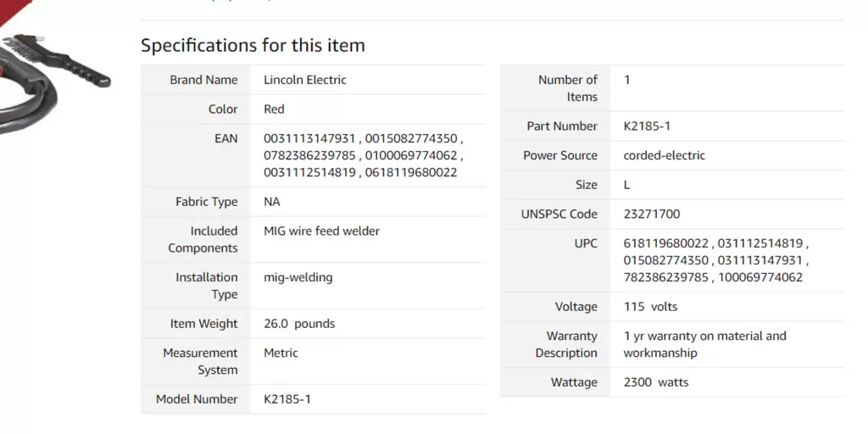
Task: Select UPC code 015082774350
Action: click(x=665, y=261)
